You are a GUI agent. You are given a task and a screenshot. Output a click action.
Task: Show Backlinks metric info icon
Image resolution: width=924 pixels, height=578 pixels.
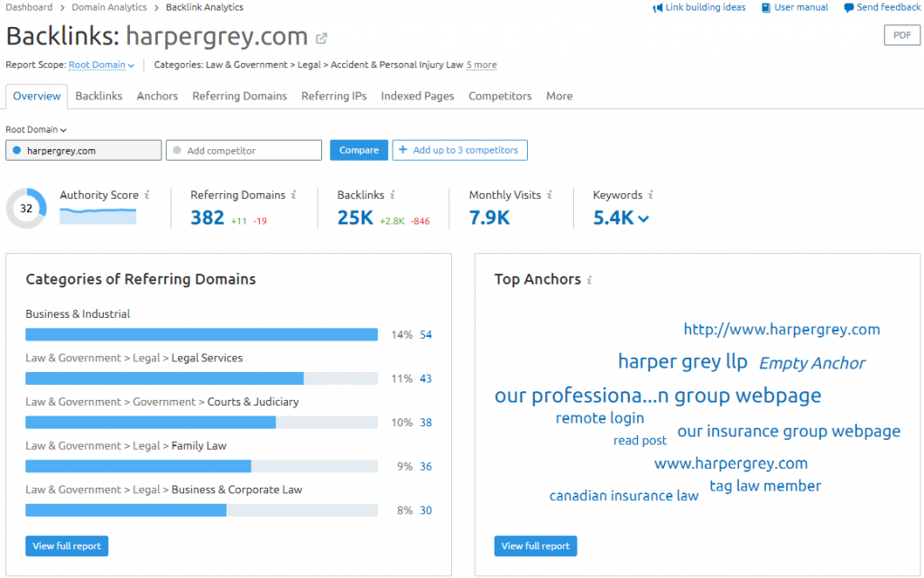point(393,195)
